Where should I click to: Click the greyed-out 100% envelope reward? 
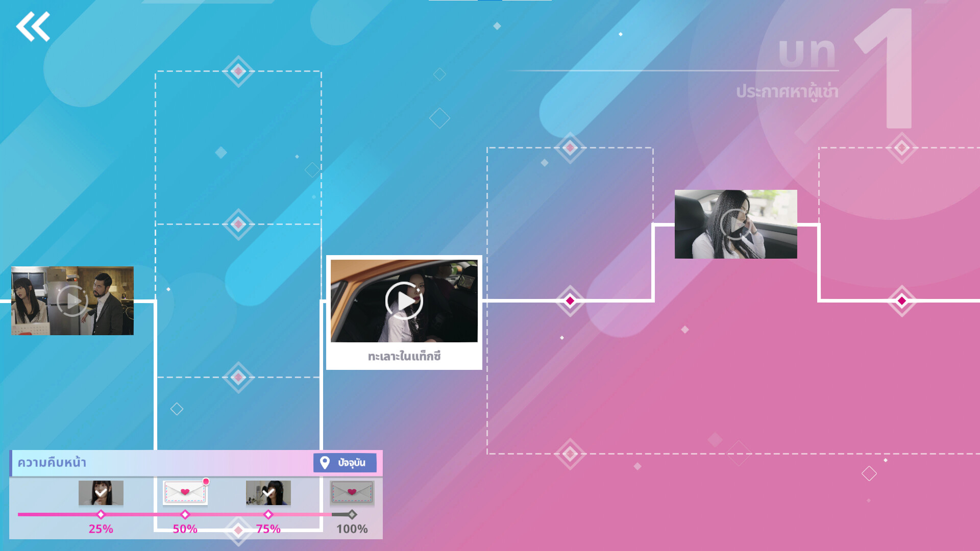pyautogui.click(x=352, y=492)
